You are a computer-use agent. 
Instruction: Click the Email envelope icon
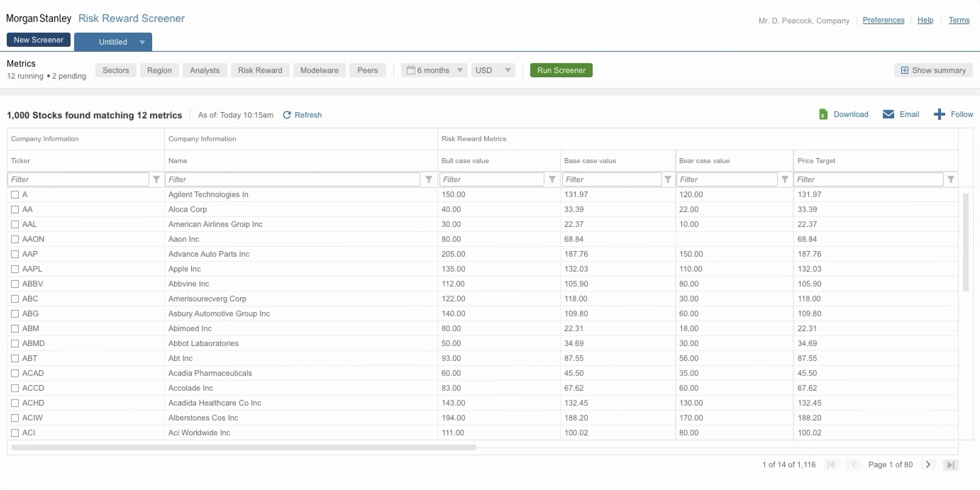pos(888,115)
